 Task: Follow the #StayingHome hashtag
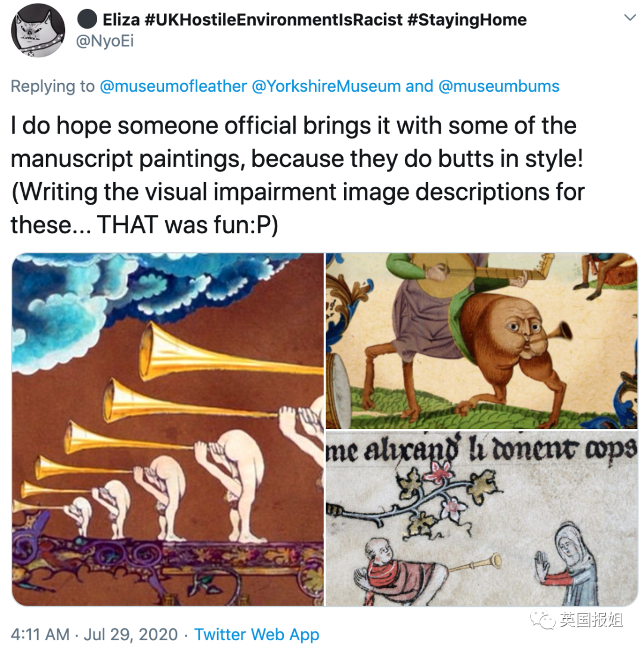[467, 20]
